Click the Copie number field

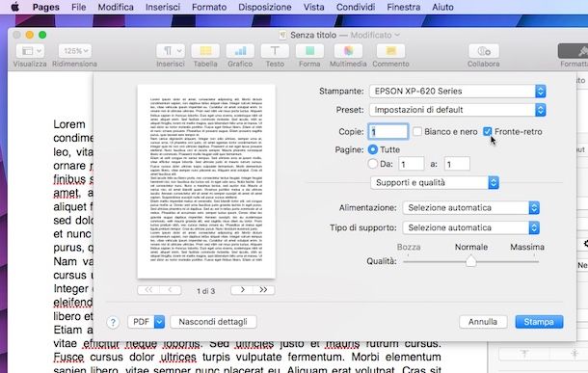(x=388, y=132)
